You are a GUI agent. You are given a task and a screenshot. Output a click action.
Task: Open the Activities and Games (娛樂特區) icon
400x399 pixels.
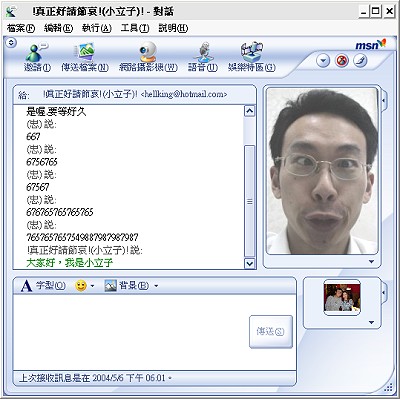point(252,52)
